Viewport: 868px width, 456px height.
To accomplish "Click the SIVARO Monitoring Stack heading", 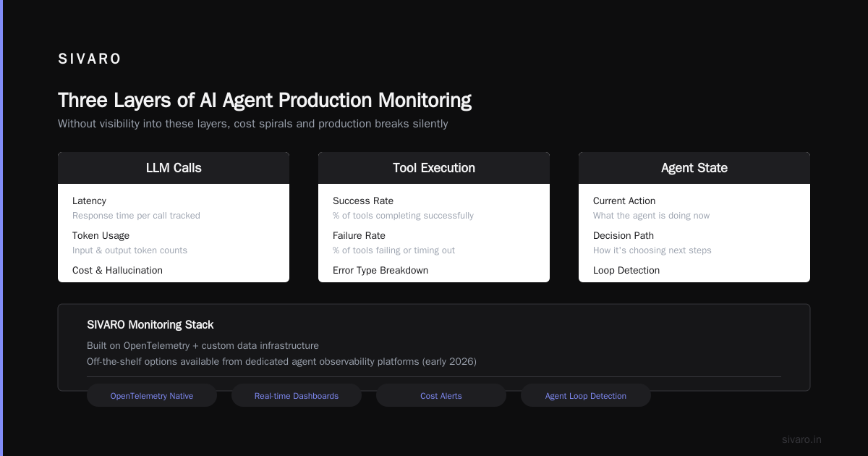I will [150, 325].
